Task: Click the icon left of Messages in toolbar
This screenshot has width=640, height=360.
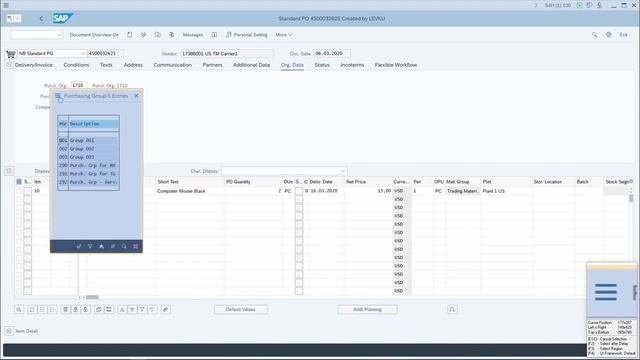Action: (172, 35)
